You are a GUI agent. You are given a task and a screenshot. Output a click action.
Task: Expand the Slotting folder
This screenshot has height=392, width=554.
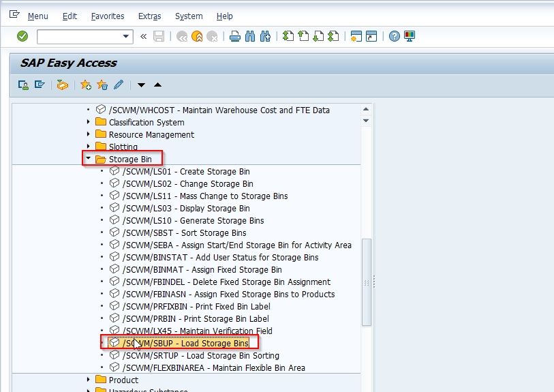[x=89, y=147]
